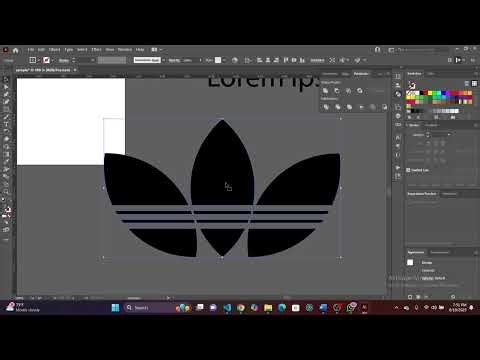Switch to the Swatches tab

pos(414,74)
